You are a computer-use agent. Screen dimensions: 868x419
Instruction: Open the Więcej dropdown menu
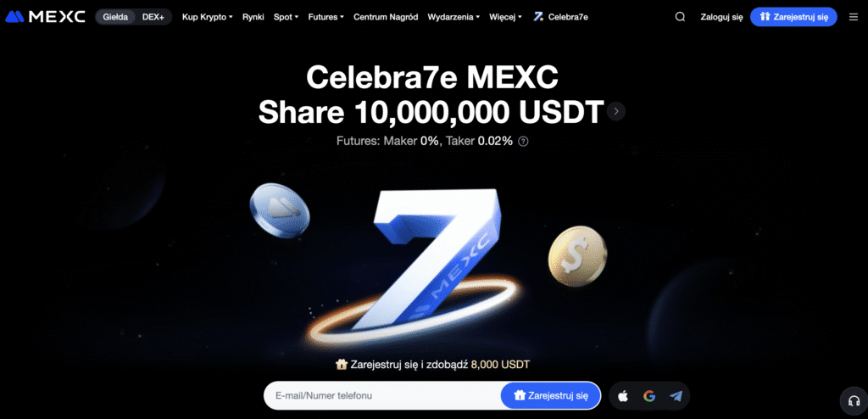click(x=505, y=17)
